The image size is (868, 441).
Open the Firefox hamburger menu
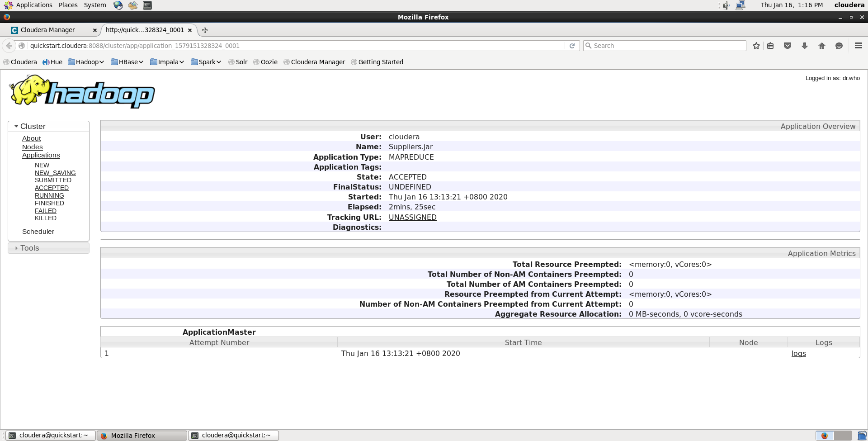click(x=859, y=46)
